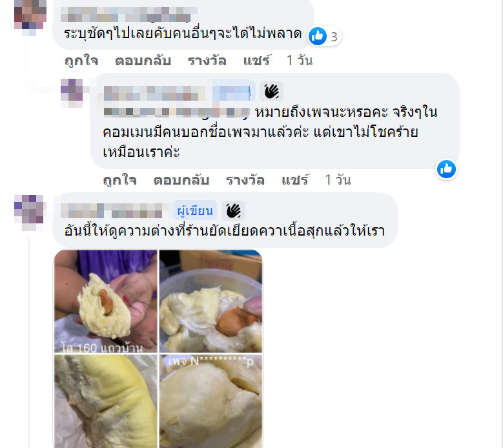
Task: Click the wave hand icon in reply comment
Action: [271, 92]
